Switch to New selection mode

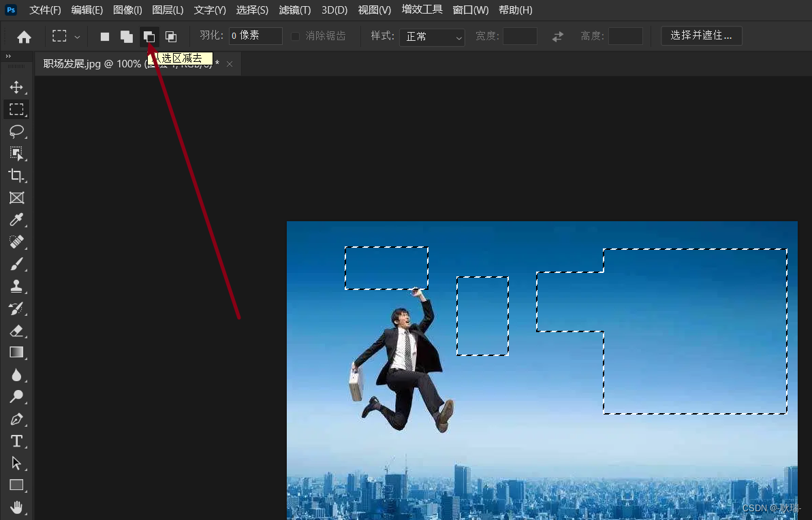click(104, 36)
